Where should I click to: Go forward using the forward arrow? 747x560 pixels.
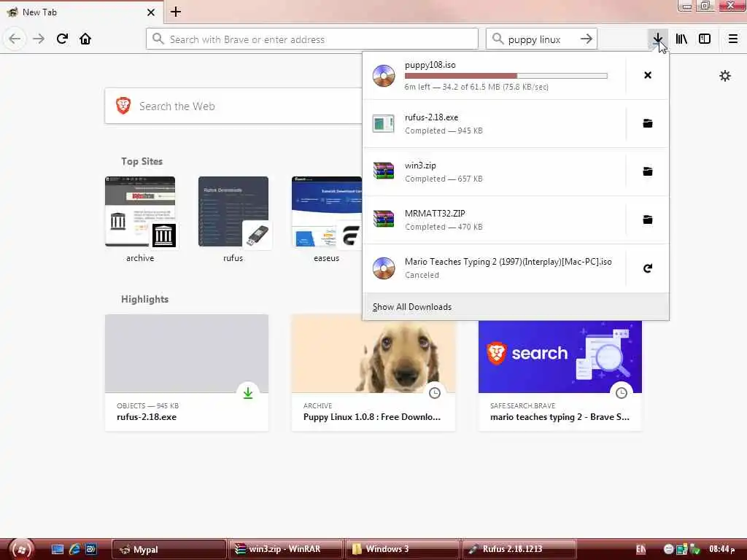click(x=39, y=39)
